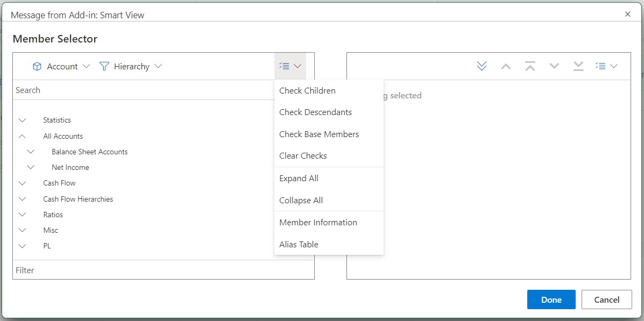Click the Move Down icon in selection panel
The image size is (644, 321).
coord(554,66)
